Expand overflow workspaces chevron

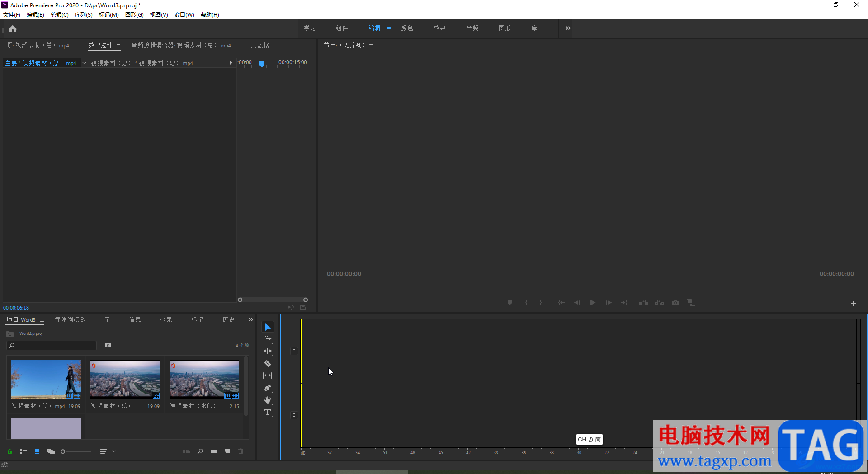(568, 28)
